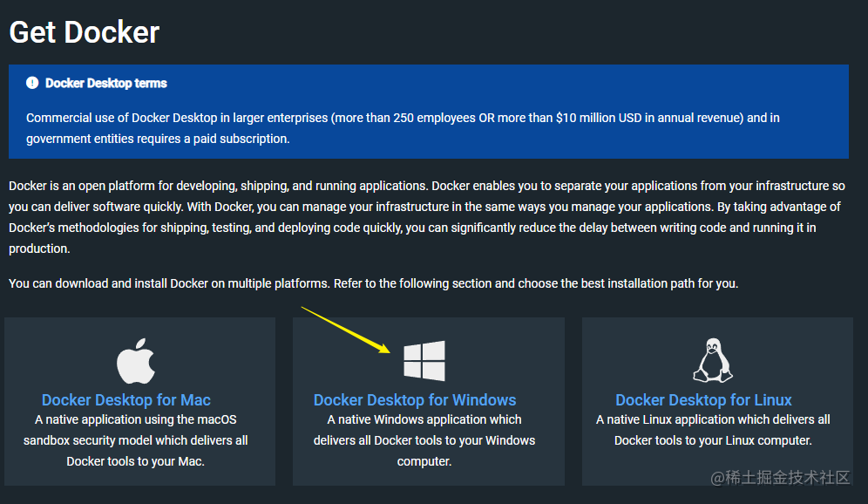The image size is (868, 504).
Task: Open Docker Desktop for Linux
Action: 703,399
